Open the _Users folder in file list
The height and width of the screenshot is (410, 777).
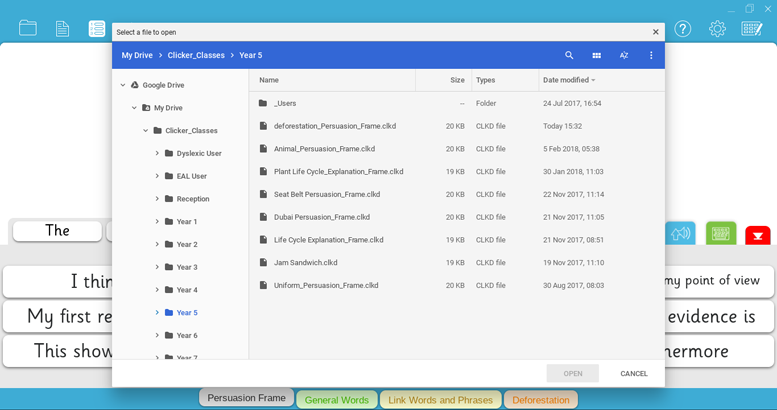[x=285, y=103]
